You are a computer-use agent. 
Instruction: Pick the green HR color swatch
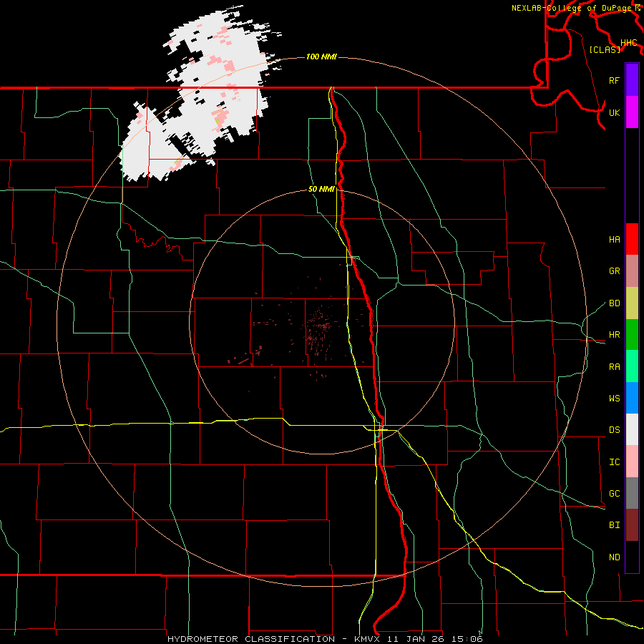pos(632,334)
